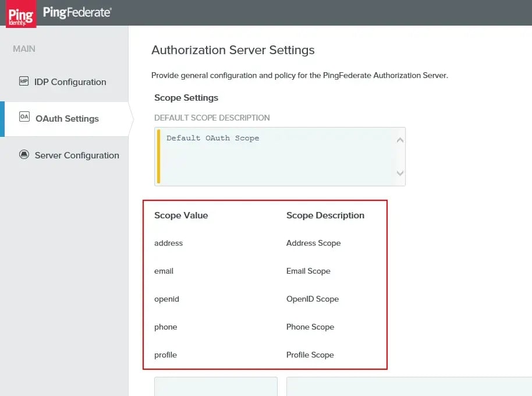Screen dimensions: 532x396
Task: Collapse the Default Scope Description area
Action: (211, 117)
